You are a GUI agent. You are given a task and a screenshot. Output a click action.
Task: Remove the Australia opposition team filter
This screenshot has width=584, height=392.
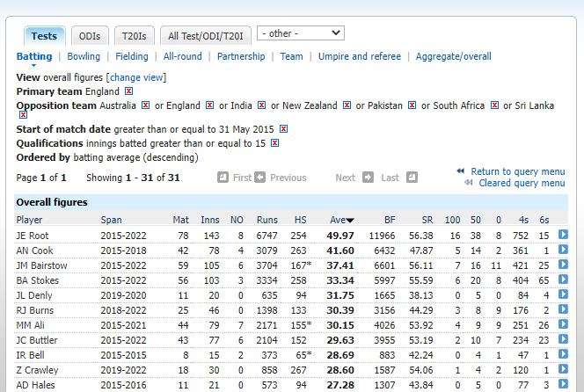point(145,105)
